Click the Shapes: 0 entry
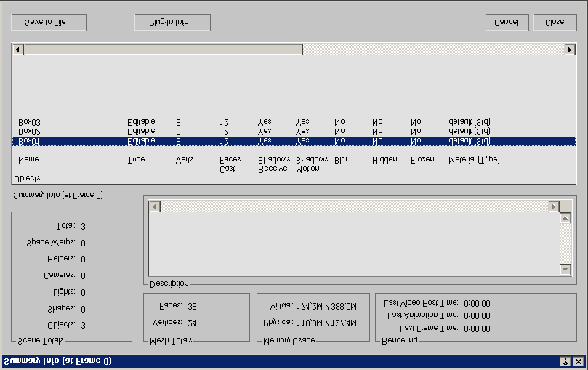Viewport: 588px width, 370px height. click(66, 309)
